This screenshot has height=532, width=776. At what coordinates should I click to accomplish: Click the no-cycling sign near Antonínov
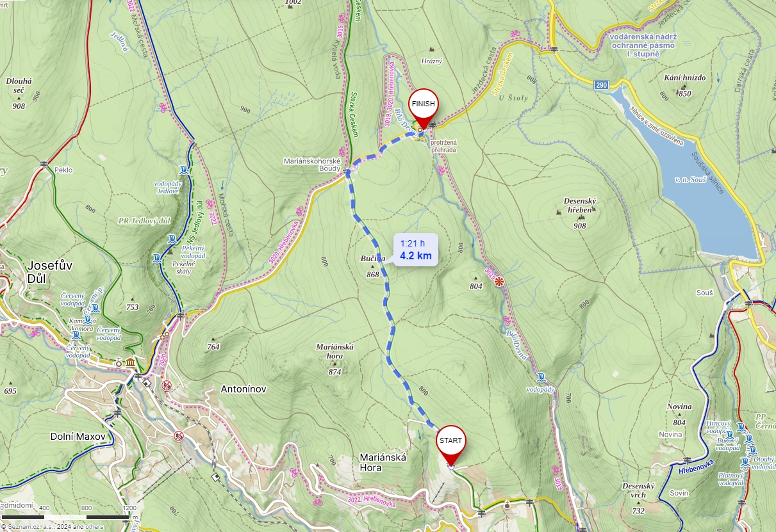pos(167,385)
